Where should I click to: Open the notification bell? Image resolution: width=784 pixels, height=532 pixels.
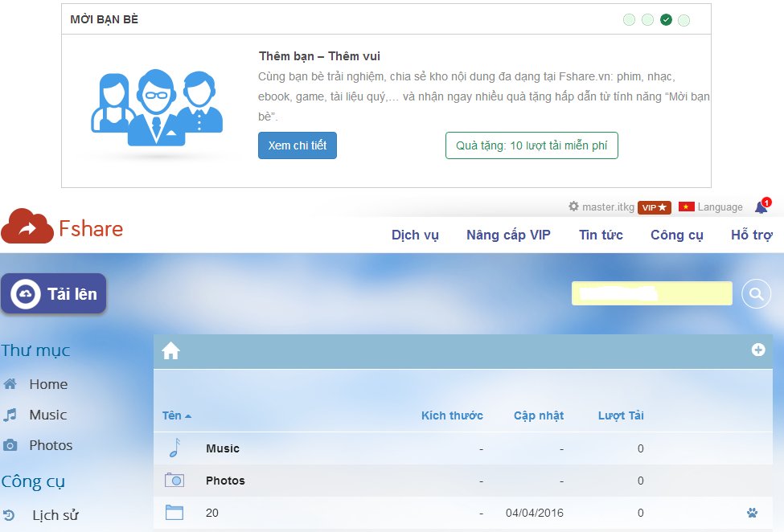click(761, 207)
